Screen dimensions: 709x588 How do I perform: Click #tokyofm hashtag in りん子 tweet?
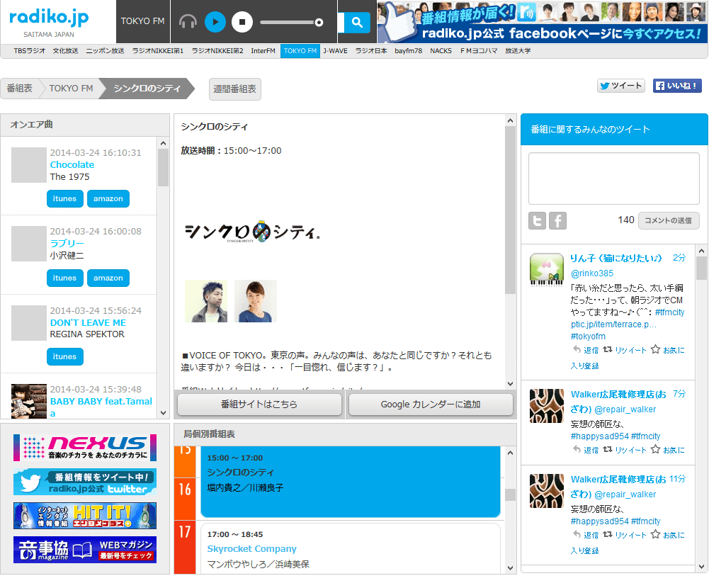click(588, 336)
